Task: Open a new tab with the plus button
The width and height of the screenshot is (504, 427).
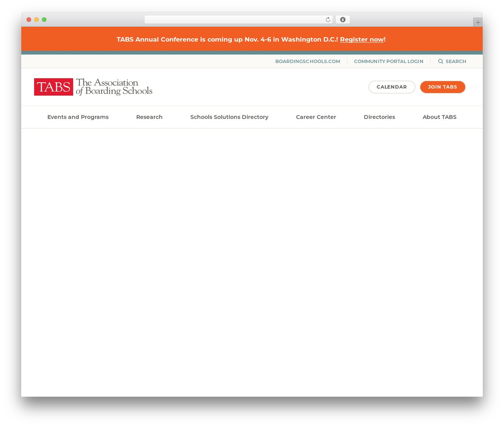Action: [x=478, y=22]
